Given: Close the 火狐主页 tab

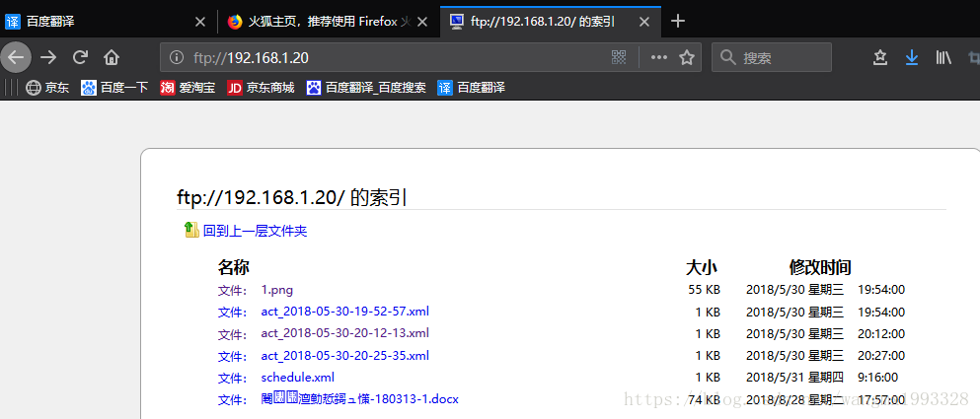Looking at the screenshot, I should [422, 22].
